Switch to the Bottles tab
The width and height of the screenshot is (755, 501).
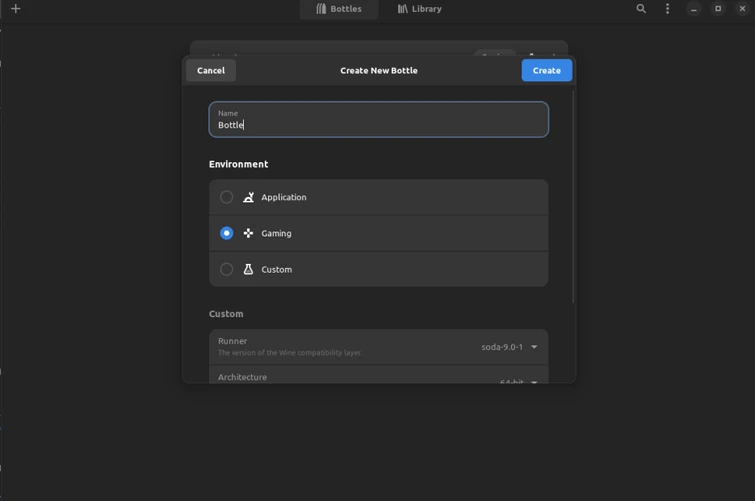click(339, 9)
